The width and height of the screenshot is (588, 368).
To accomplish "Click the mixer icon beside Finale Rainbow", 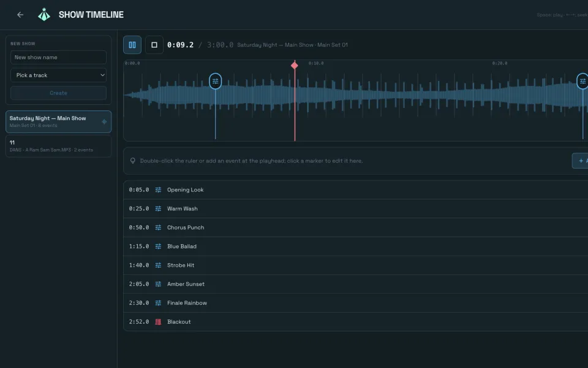I will (x=158, y=303).
